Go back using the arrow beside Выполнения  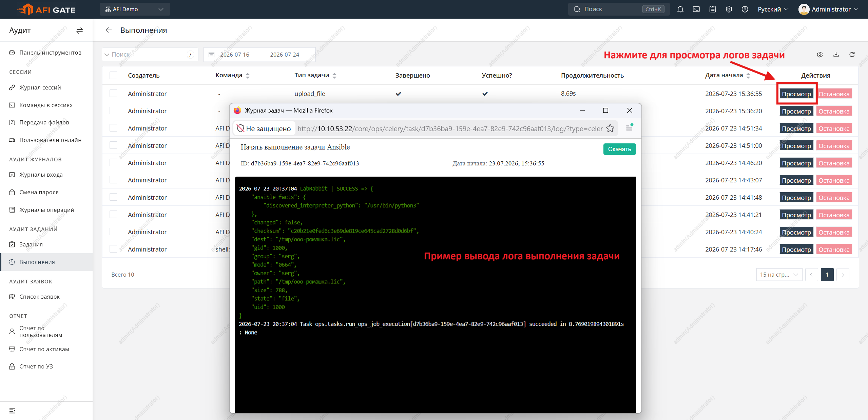109,30
